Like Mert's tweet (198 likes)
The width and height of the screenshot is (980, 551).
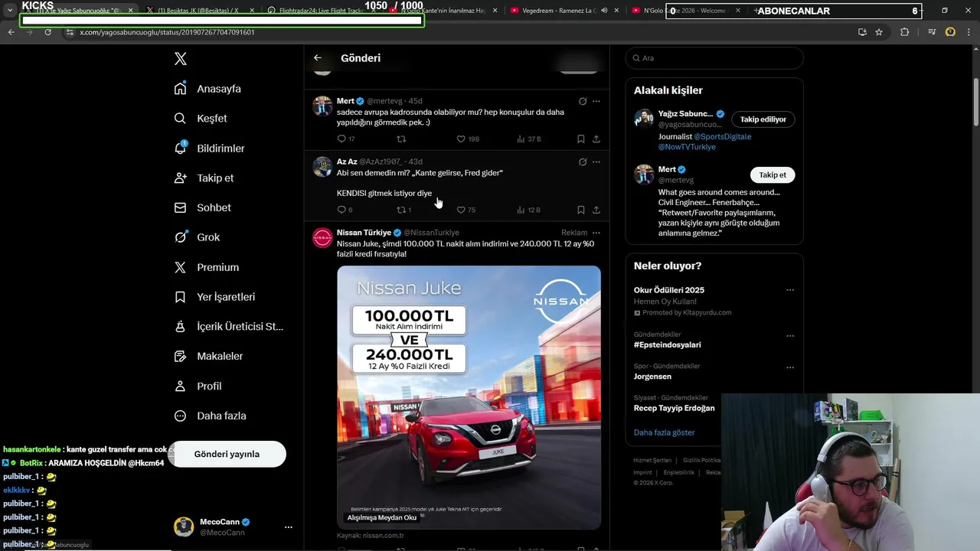pyautogui.click(x=468, y=139)
